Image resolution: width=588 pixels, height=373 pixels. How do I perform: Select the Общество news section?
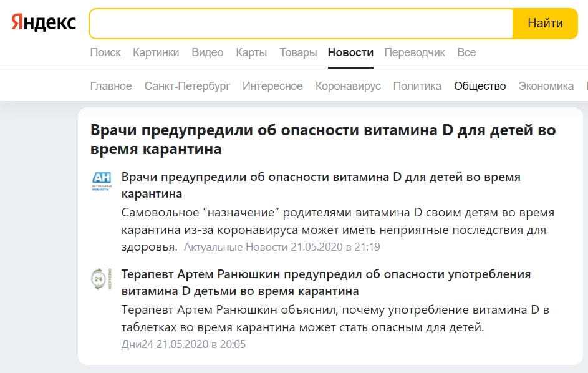click(480, 86)
